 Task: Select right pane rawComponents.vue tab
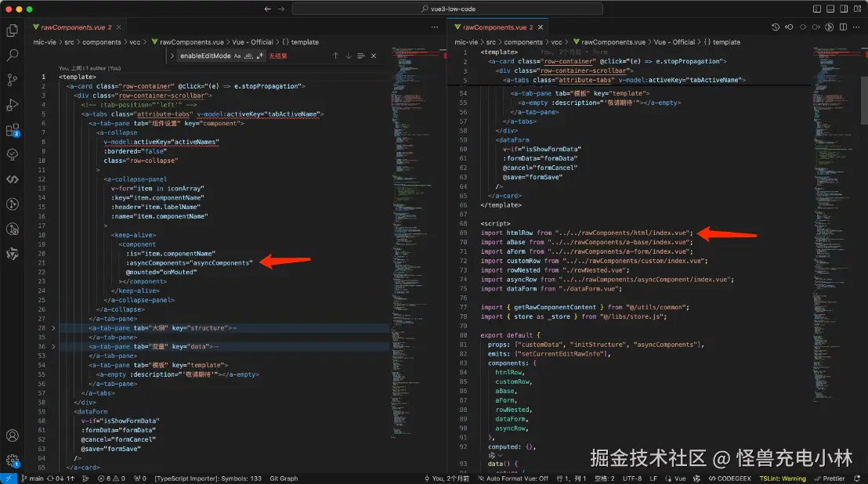point(498,27)
